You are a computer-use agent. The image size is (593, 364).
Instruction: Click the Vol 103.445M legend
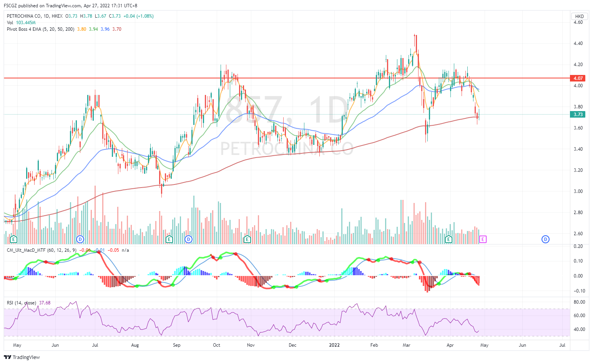[21, 23]
